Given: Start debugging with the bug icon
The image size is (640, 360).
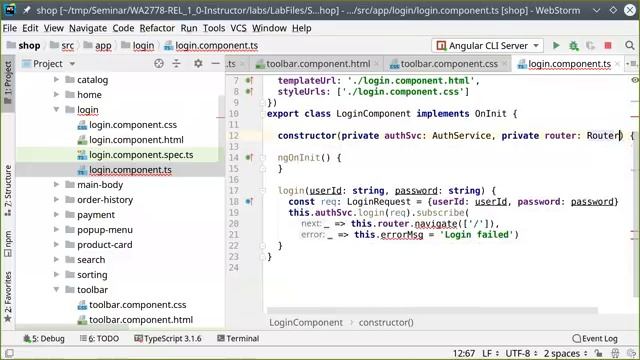Looking at the screenshot, I should click(x=574, y=46).
